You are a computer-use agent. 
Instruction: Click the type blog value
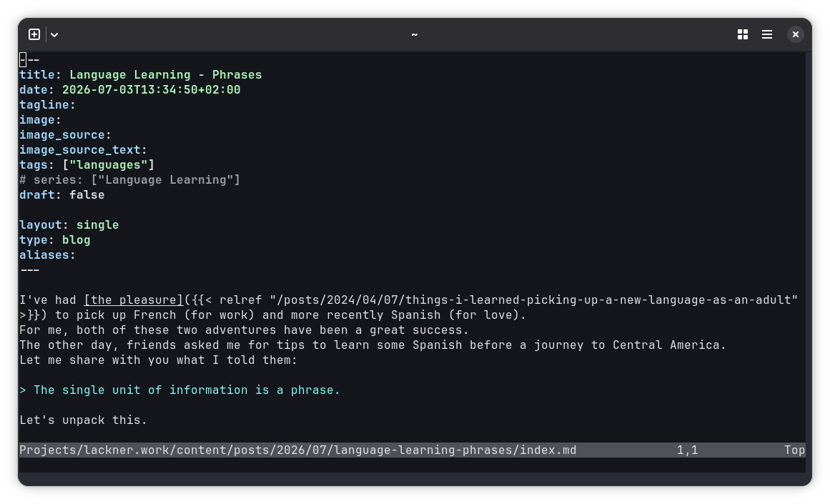pyautogui.click(x=76, y=239)
